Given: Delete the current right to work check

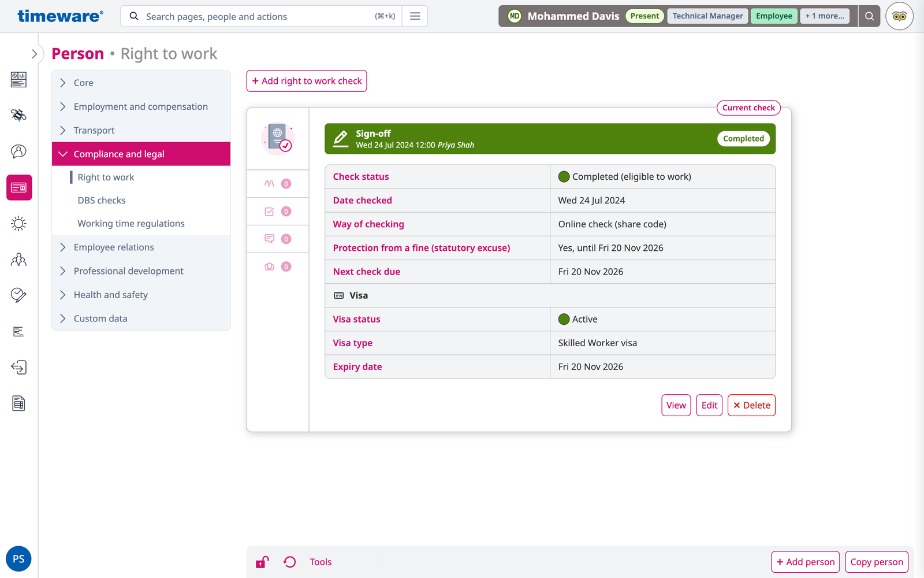Looking at the screenshot, I should click(751, 405).
